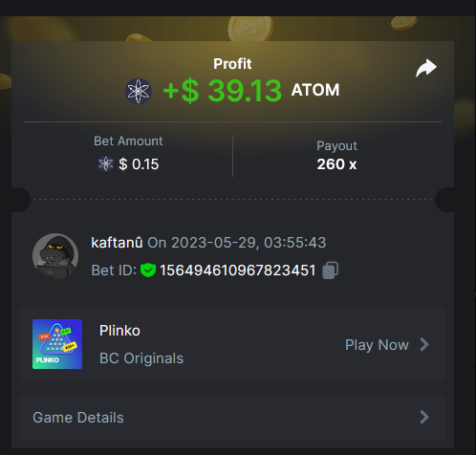Click the kaftanû username
This screenshot has width=476, height=455.
click(x=117, y=243)
